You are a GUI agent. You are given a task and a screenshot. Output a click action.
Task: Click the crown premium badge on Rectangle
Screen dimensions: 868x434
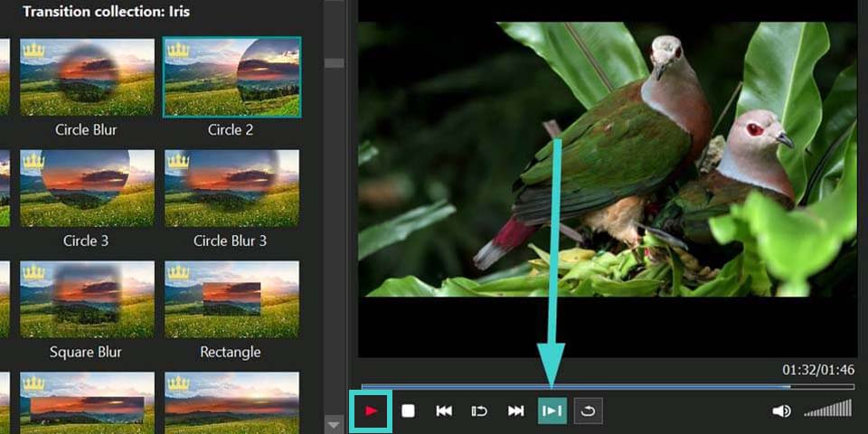pos(178,272)
